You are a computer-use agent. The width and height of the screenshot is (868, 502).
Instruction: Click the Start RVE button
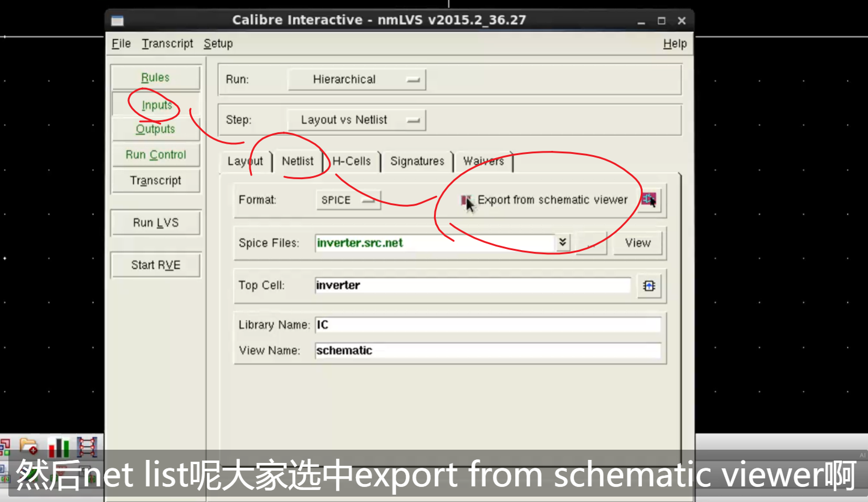[x=156, y=265]
